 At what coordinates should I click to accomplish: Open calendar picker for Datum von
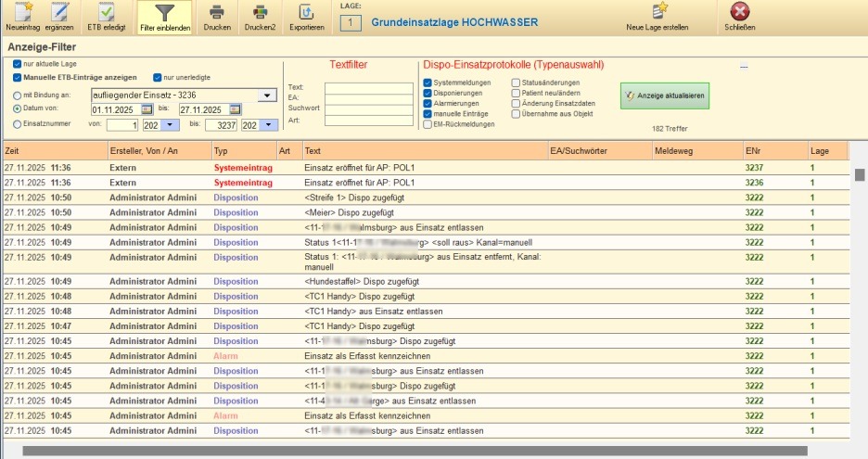[x=147, y=109]
